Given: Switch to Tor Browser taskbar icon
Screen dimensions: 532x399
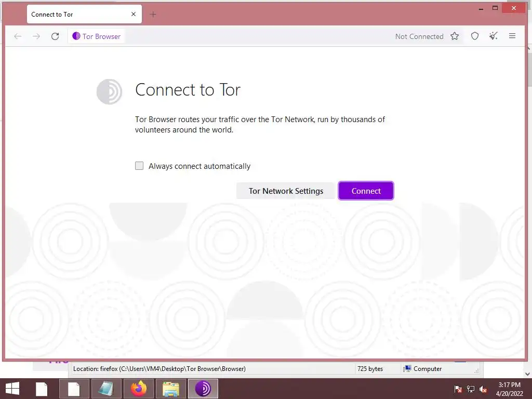Looking at the screenshot, I should (203, 389).
